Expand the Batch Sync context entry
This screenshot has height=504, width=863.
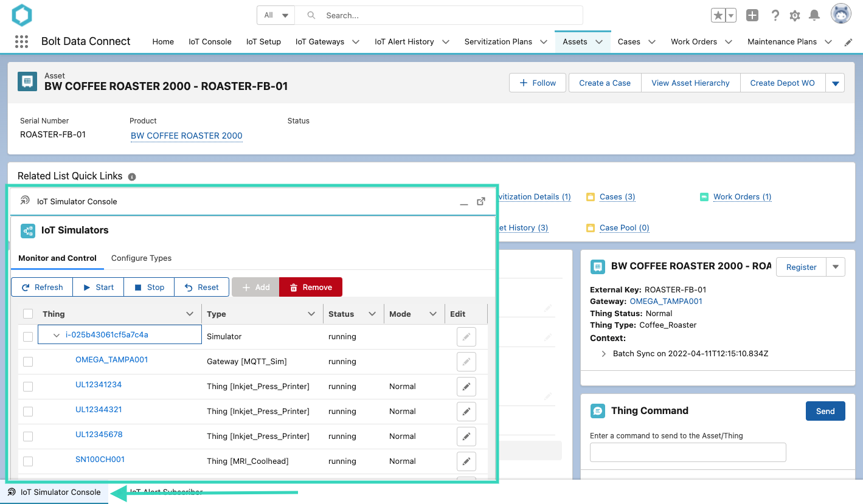tap(603, 354)
